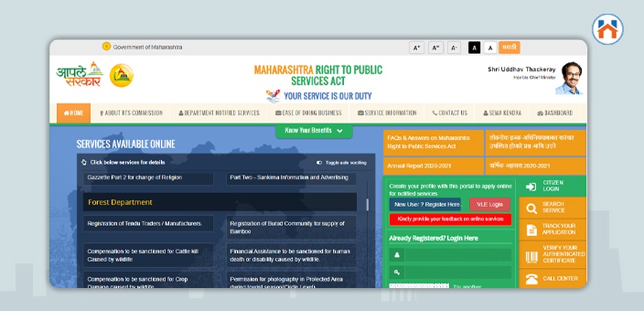Viewport: 644px width, 311px height.
Task: Click the Track Your Application document icon
Action: 531,230
